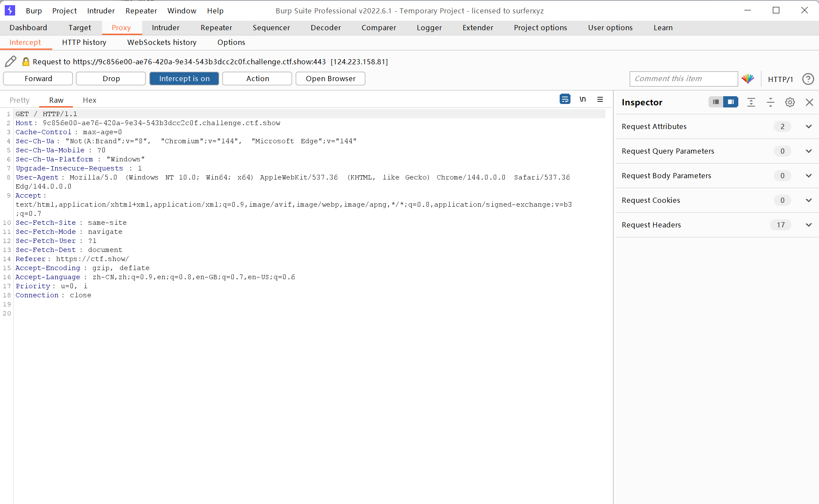The width and height of the screenshot is (819, 504).
Task: Open the proxy Options sub-tab
Action: (x=231, y=42)
